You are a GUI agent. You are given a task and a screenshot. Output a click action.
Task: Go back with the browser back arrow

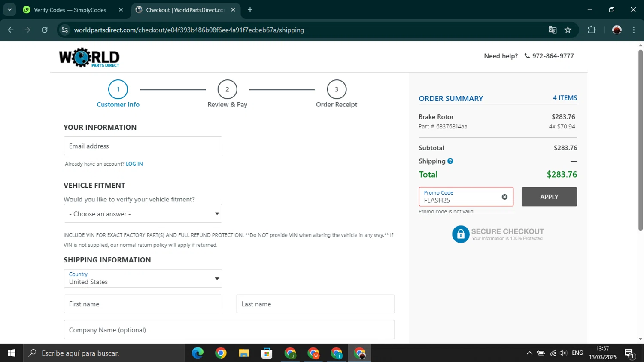click(11, 30)
